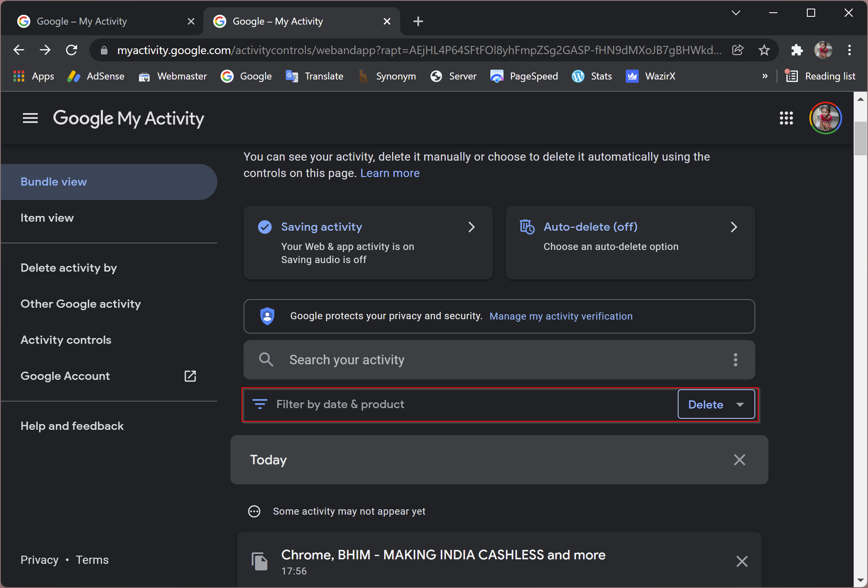The width and height of the screenshot is (868, 588).
Task: Select Bundle view in the sidebar
Action: point(109,182)
